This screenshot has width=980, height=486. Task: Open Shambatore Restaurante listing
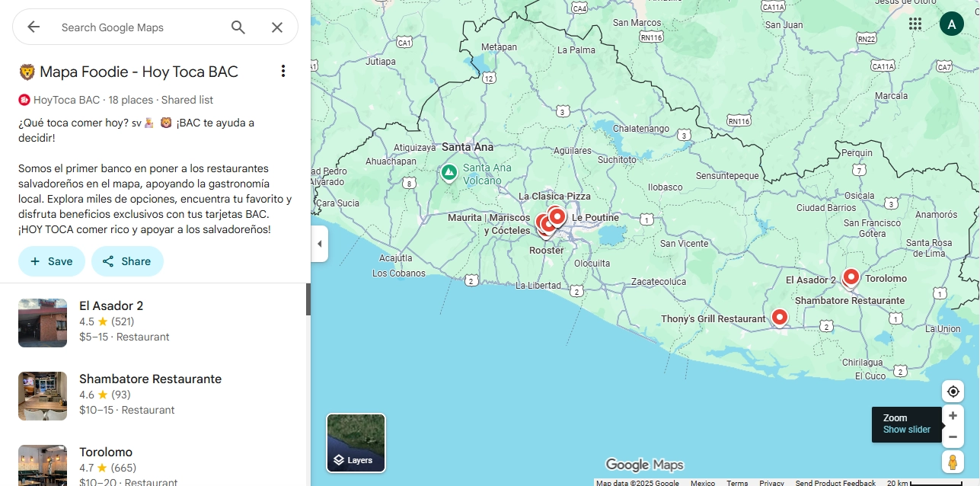pos(150,379)
